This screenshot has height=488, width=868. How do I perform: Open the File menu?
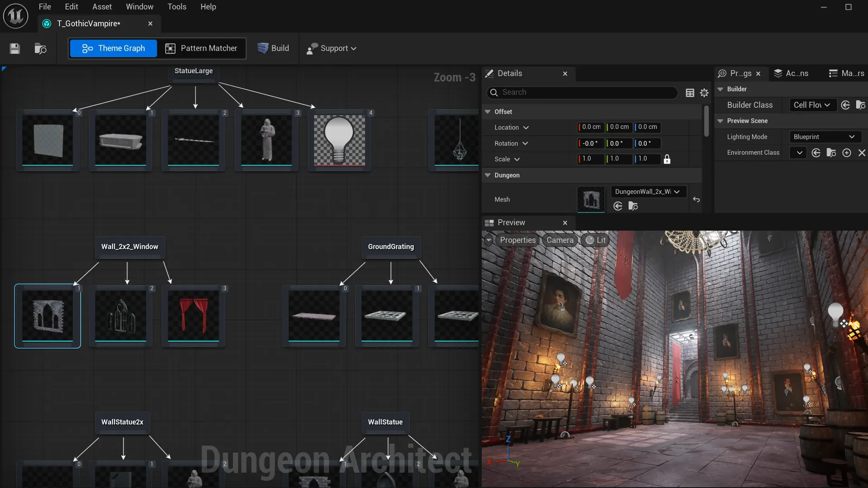(x=45, y=7)
